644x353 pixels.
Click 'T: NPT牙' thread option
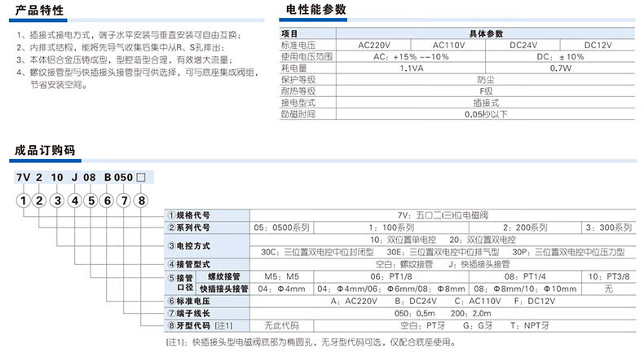coord(529,326)
